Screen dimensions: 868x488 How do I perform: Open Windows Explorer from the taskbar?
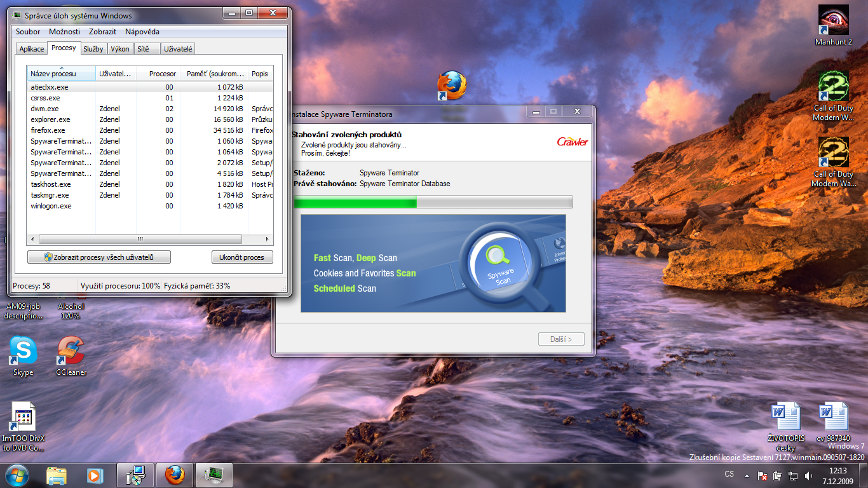[57, 475]
